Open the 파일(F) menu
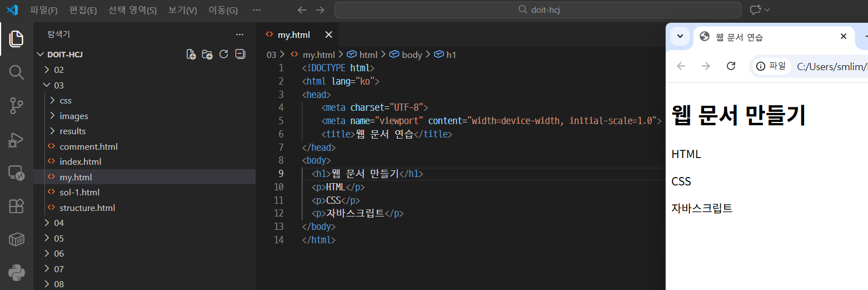The width and height of the screenshot is (868, 290). click(x=44, y=10)
